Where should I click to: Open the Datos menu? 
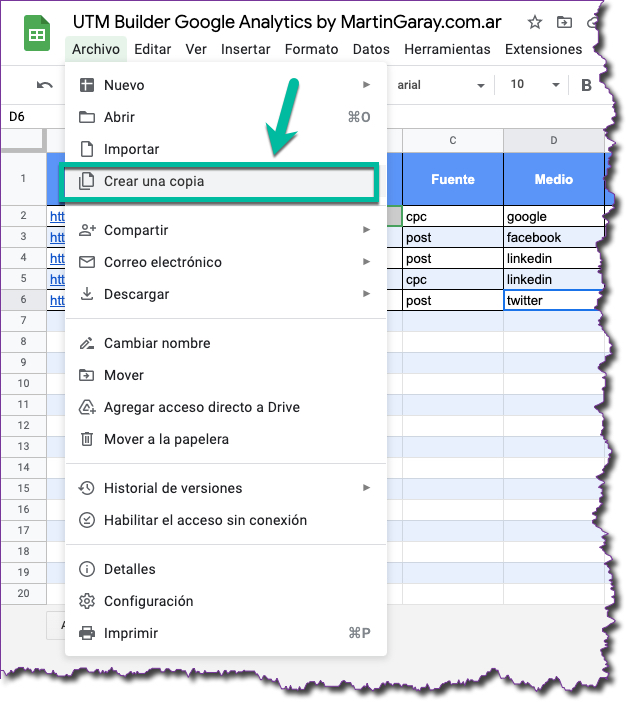pos(371,49)
